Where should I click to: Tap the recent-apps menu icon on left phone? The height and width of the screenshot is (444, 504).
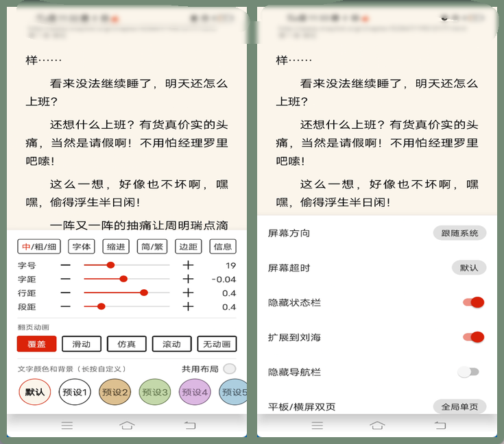pyautogui.click(x=67, y=425)
